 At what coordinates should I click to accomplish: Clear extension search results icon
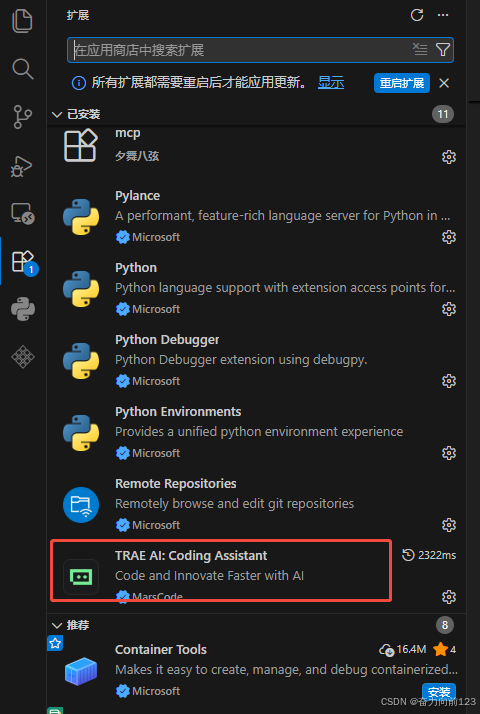(x=420, y=49)
